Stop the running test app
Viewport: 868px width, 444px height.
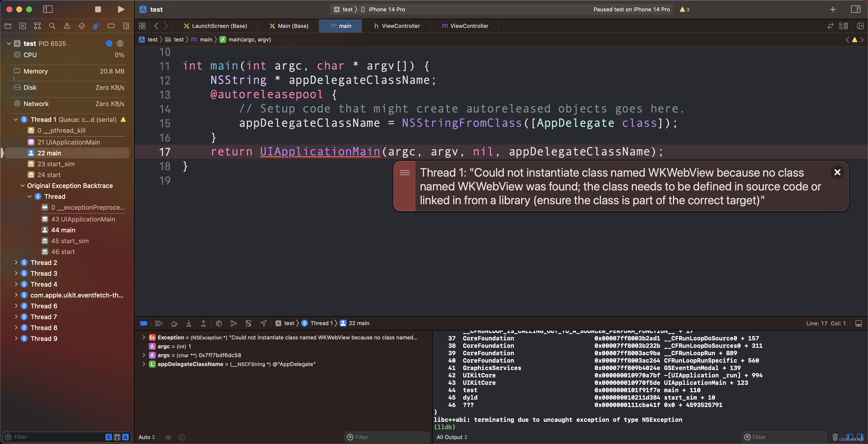coord(98,9)
